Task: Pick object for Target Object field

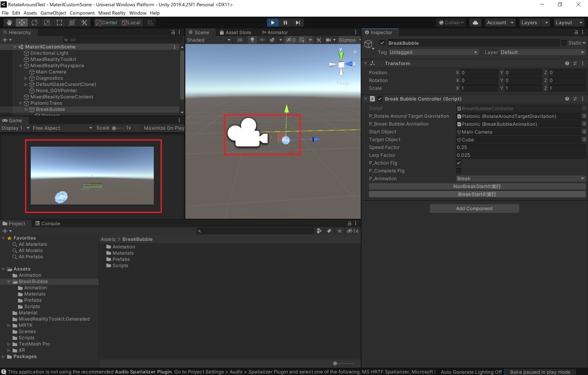Action: coord(584,140)
